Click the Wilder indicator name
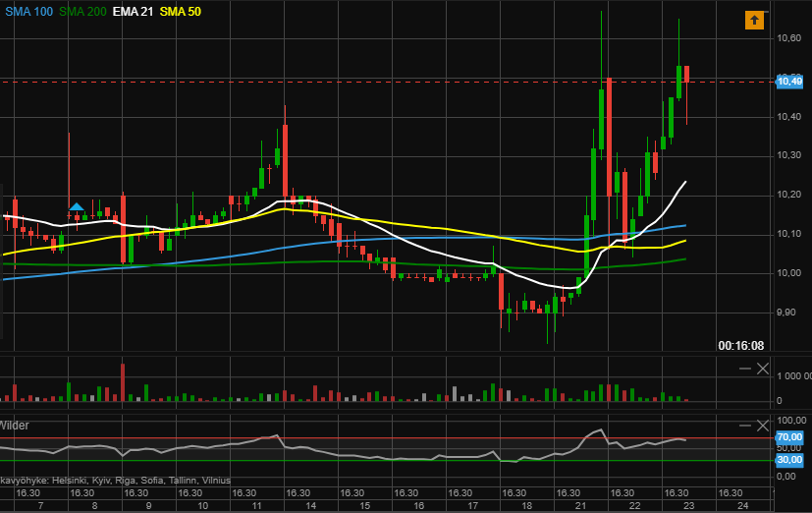Screen dimensions: 812x513 click(x=14, y=426)
